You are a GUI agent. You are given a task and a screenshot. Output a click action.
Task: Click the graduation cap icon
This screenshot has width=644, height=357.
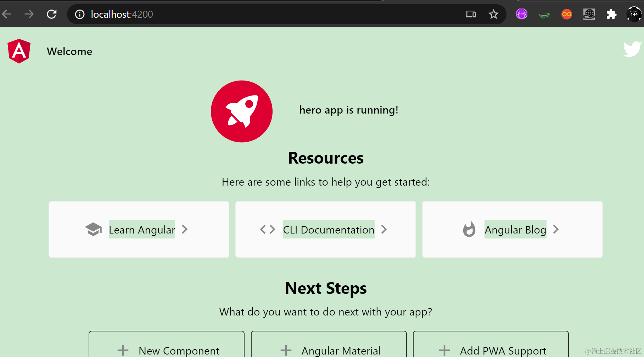tap(94, 229)
